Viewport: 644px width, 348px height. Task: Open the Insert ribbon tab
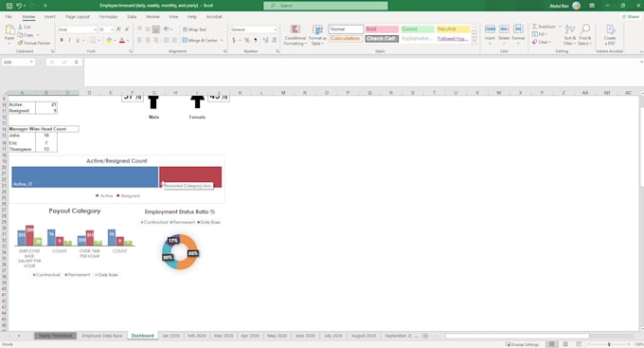49,17
